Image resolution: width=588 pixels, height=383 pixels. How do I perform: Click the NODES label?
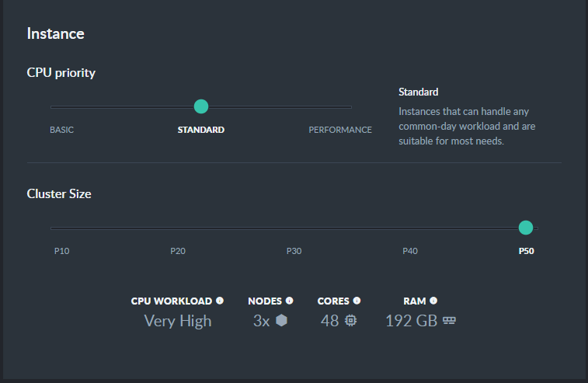coord(265,301)
